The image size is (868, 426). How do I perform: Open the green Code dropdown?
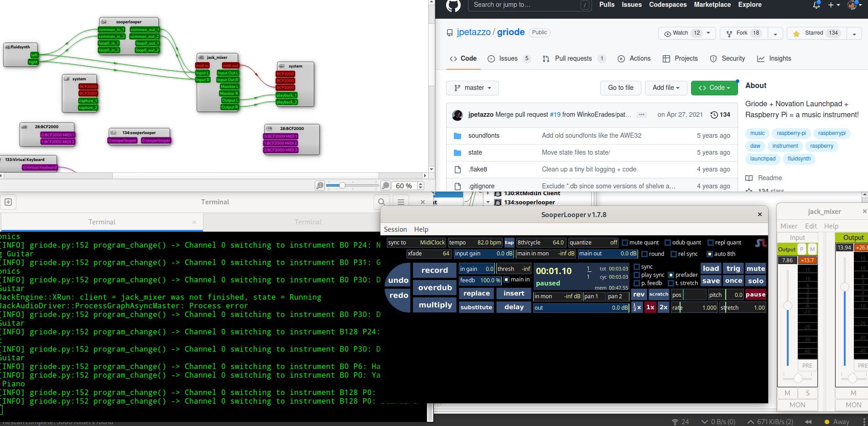click(714, 88)
